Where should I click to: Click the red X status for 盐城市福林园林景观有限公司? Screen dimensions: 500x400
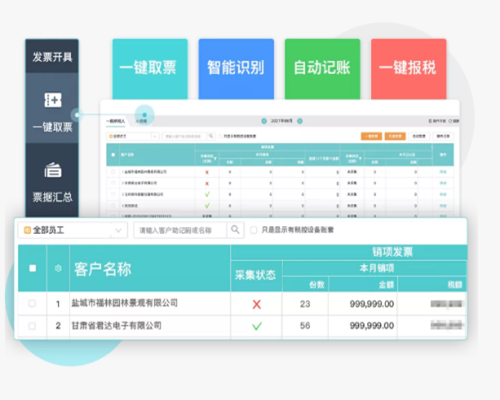point(256,304)
